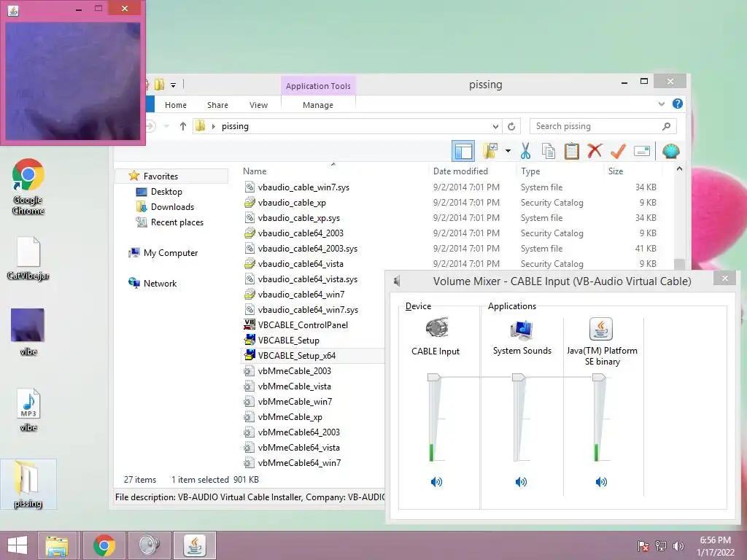
Task: Click the blue Help question mark icon
Action: click(x=678, y=104)
